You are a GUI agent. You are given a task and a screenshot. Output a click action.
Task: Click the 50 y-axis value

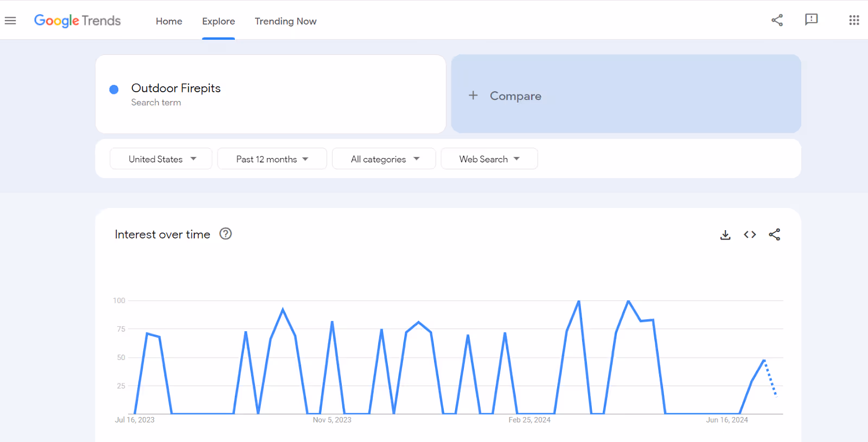121,357
